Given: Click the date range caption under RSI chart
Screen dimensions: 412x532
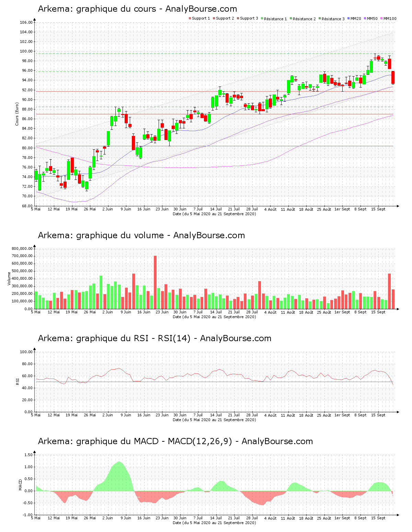Looking at the screenshot, I should pyautogui.click(x=214, y=420).
